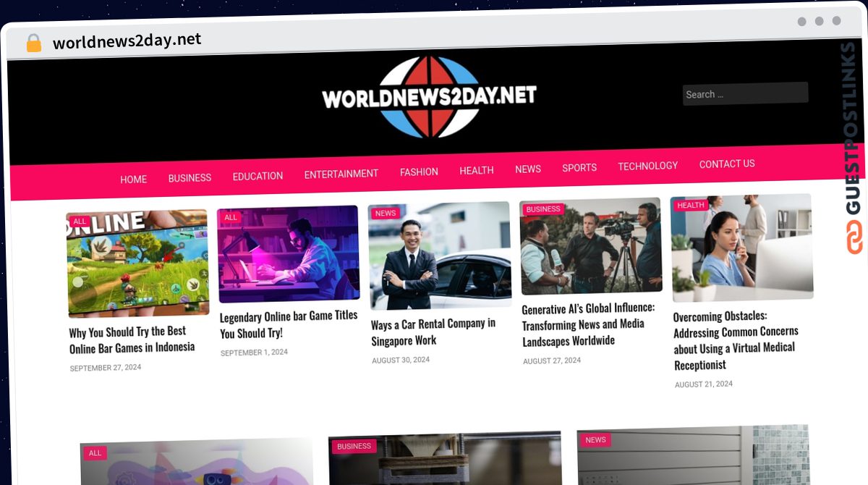The image size is (868, 485).
Task: Click the AUGUST 27, 2024 date
Action: pyautogui.click(x=552, y=360)
